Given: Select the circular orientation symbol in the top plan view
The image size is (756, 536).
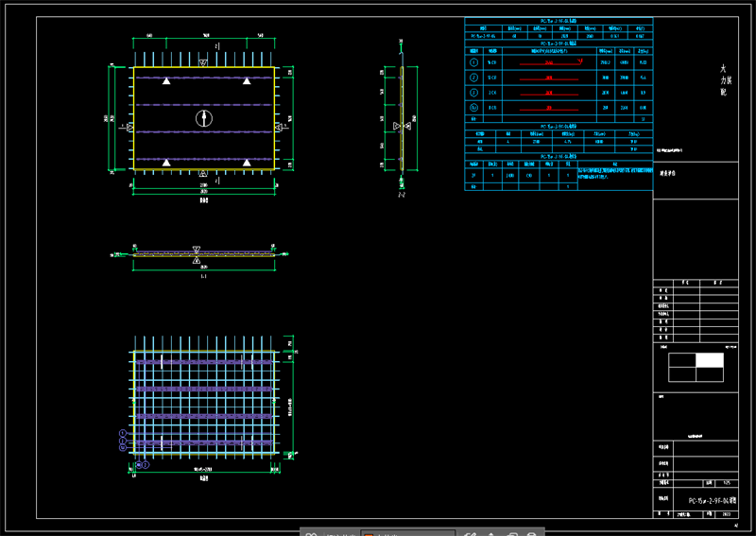Looking at the screenshot, I should click(x=204, y=118).
